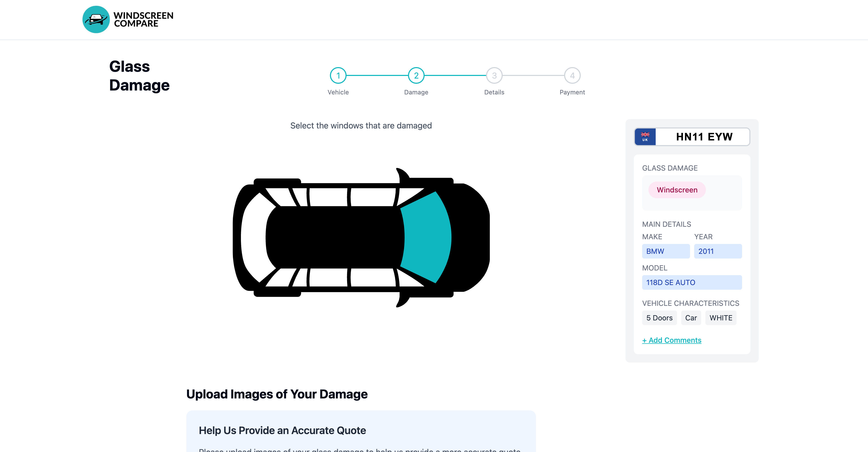Select lower front door window on diagram
The height and width of the screenshot is (452, 868).
point(373,277)
